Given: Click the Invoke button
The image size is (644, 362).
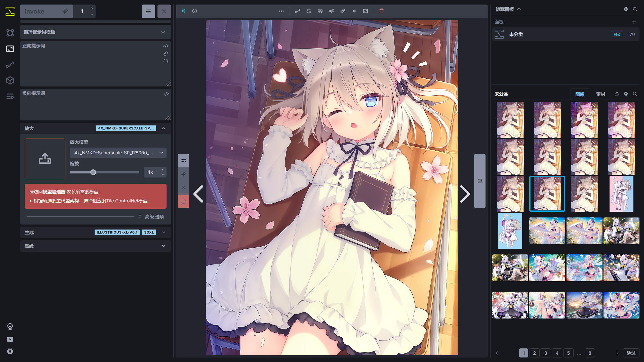Looking at the screenshot, I should click(x=47, y=11).
